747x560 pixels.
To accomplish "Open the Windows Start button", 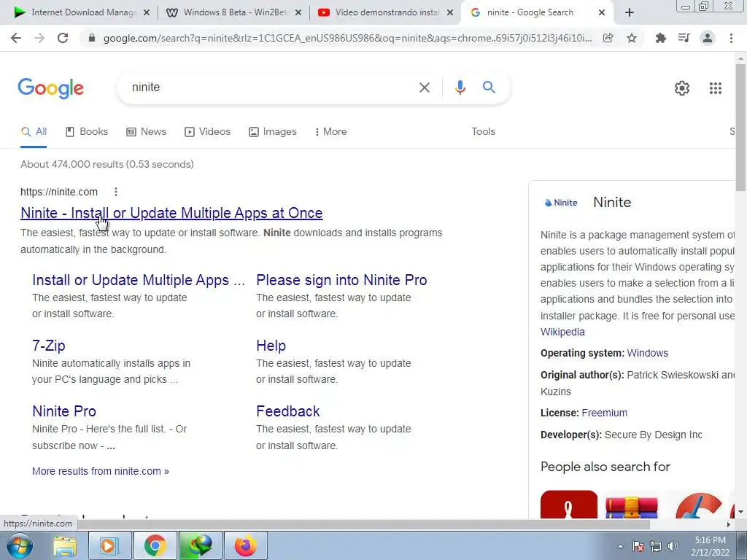I will click(x=20, y=545).
